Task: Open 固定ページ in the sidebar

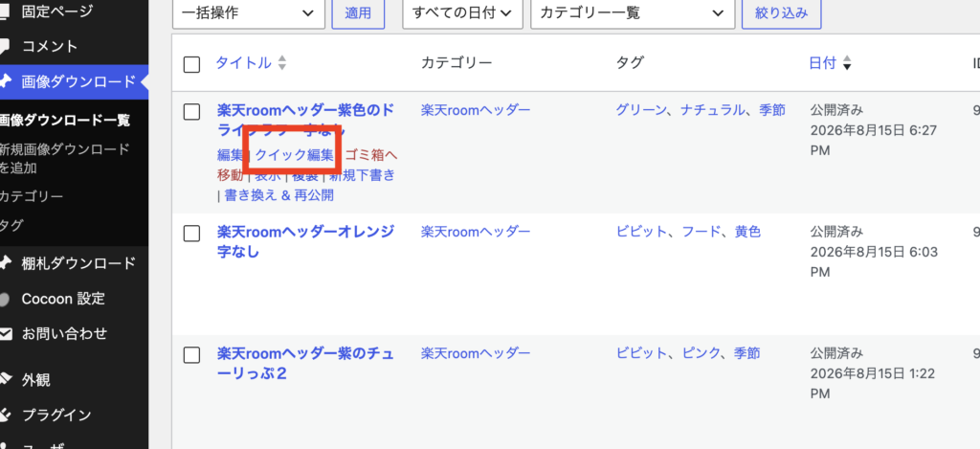Action: (56, 11)
